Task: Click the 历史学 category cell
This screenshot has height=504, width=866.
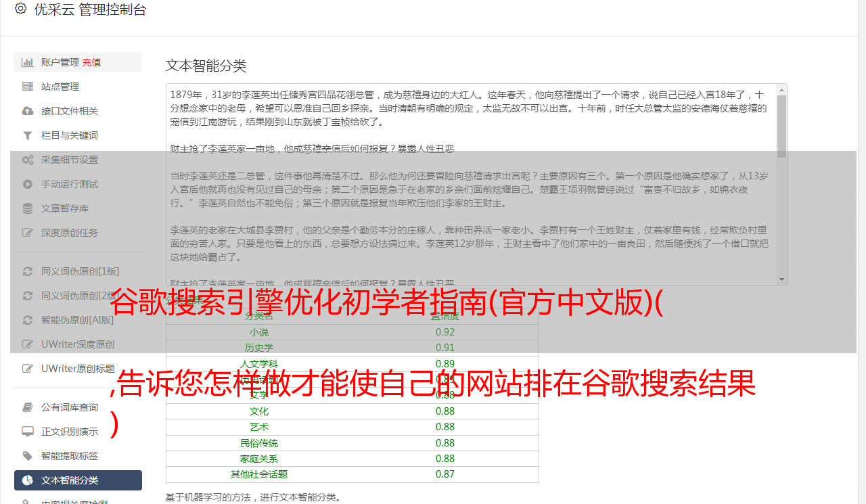Action: coord(258,348)
